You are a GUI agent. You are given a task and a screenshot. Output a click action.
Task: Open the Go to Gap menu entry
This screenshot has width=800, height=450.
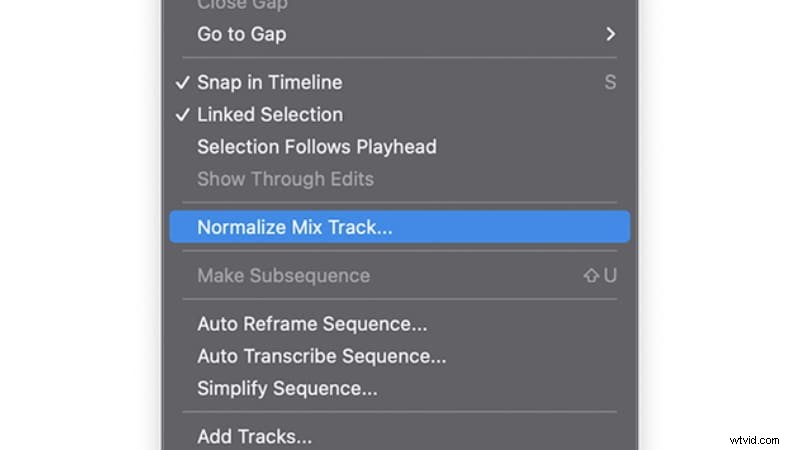coord(241,35)
